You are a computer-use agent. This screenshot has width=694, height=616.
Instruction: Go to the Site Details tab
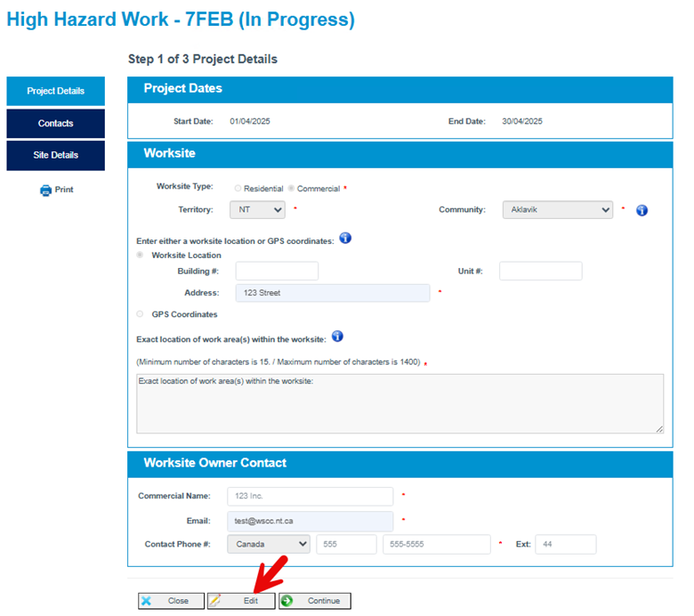pos(55,155)
